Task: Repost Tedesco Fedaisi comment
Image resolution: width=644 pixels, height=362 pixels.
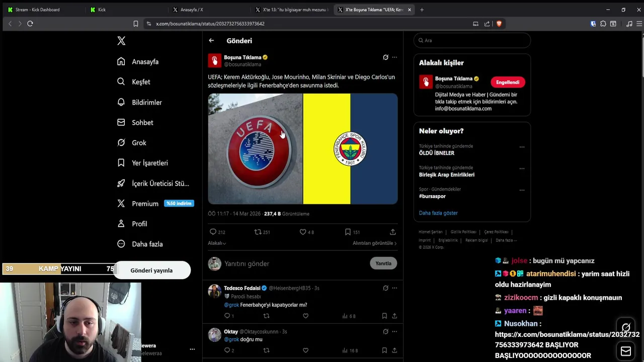Action: (x=266, y=316)
